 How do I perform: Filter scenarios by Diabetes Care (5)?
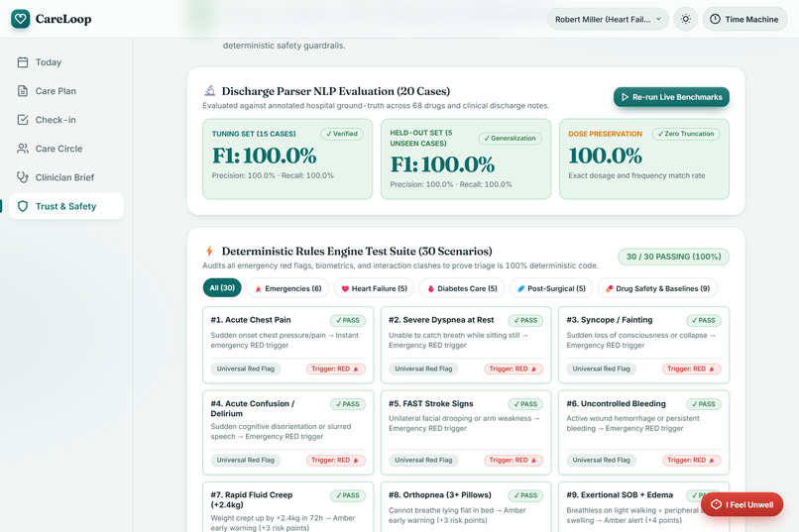(x=462, y=288)
